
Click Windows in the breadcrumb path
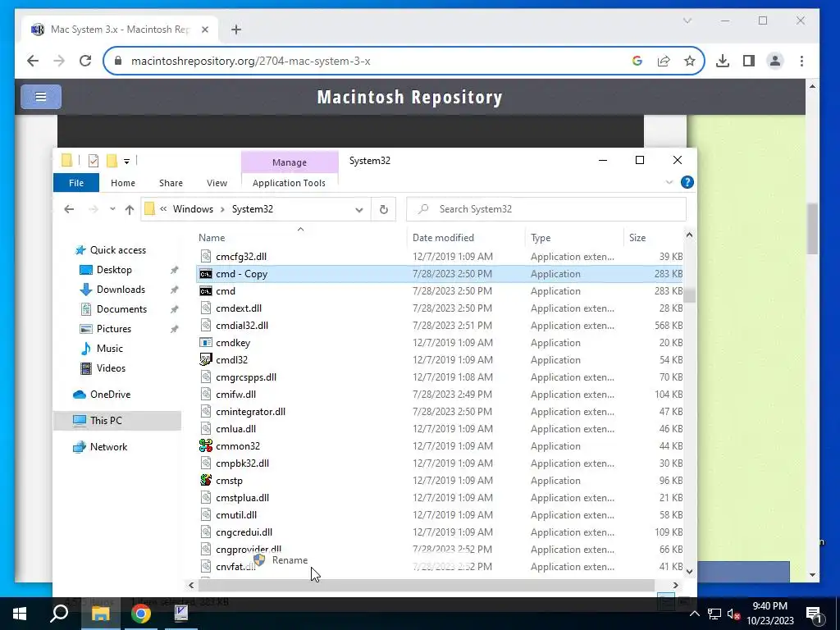coord(193,209)
